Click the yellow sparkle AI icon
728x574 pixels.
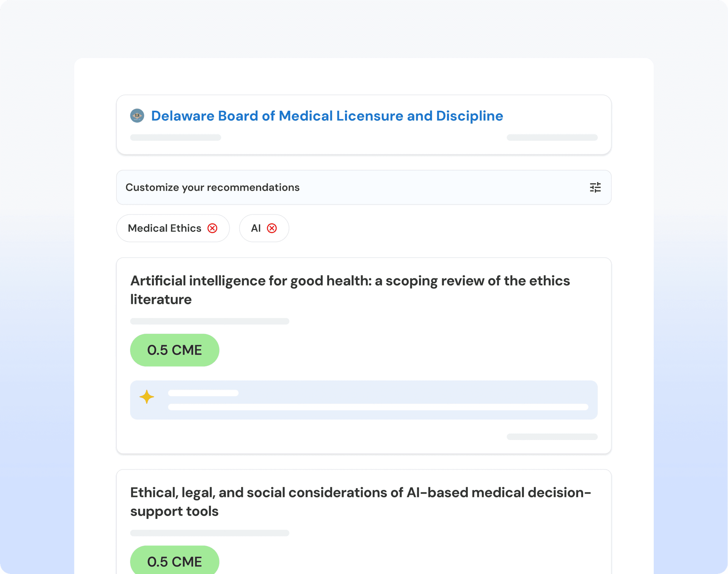pos(147,397)
